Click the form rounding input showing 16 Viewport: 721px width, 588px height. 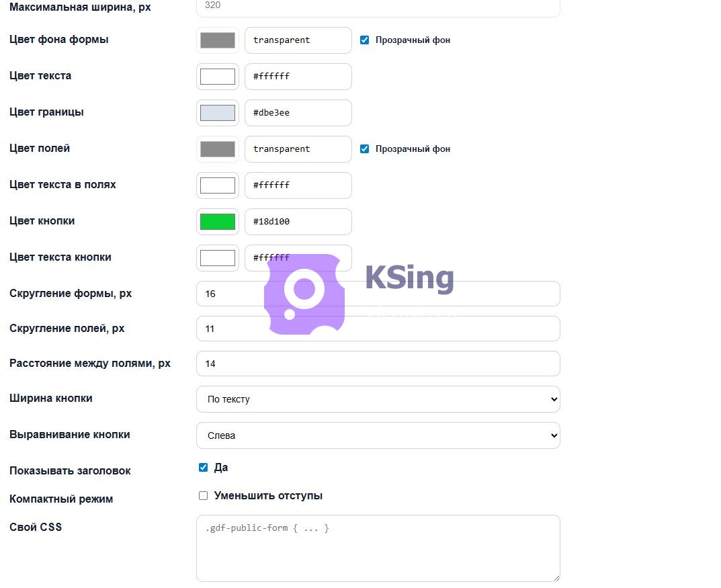[378, 294]
